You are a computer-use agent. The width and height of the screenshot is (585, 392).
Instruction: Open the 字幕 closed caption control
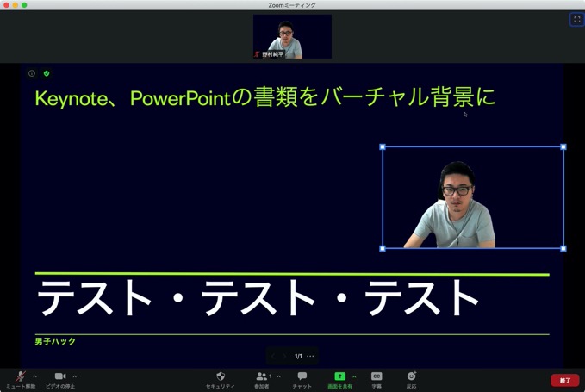click(x=377, y=380)
